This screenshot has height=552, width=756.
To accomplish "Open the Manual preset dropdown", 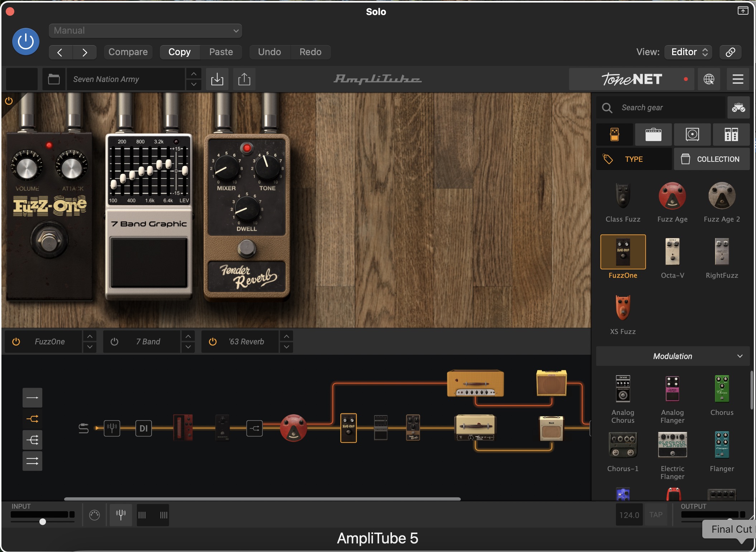I will [145, 31].
